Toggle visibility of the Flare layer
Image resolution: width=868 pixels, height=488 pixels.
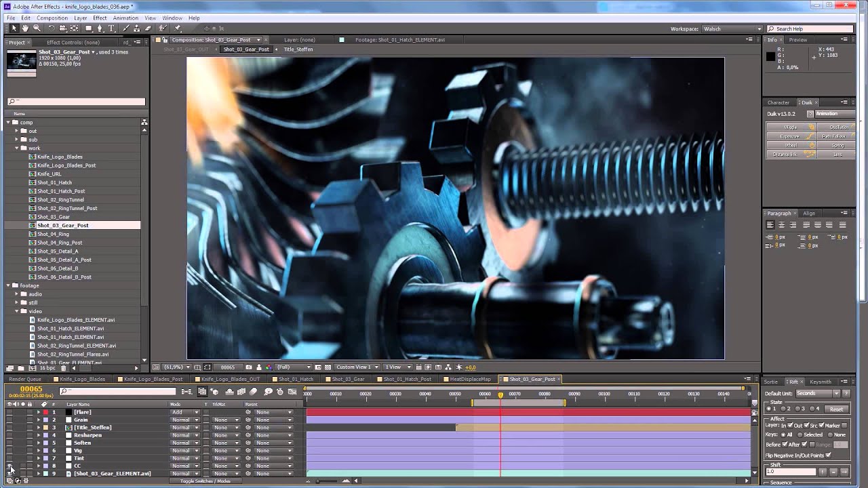tap(9, 412)
